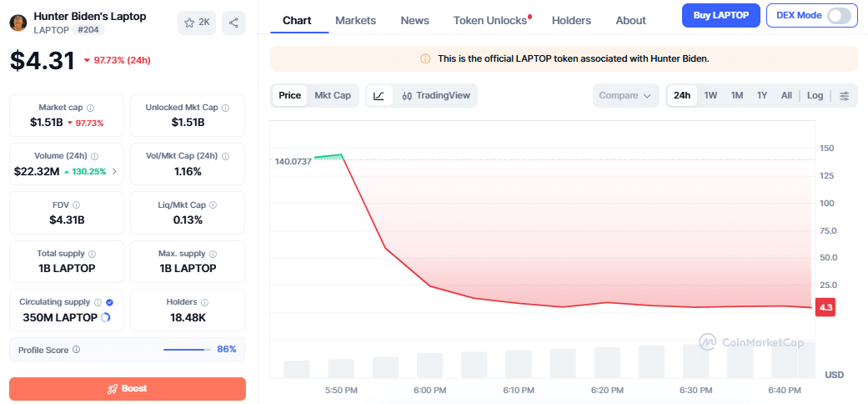
Task: Click the Unlocked Mkt Cap info icon
Action: (226, 108)
